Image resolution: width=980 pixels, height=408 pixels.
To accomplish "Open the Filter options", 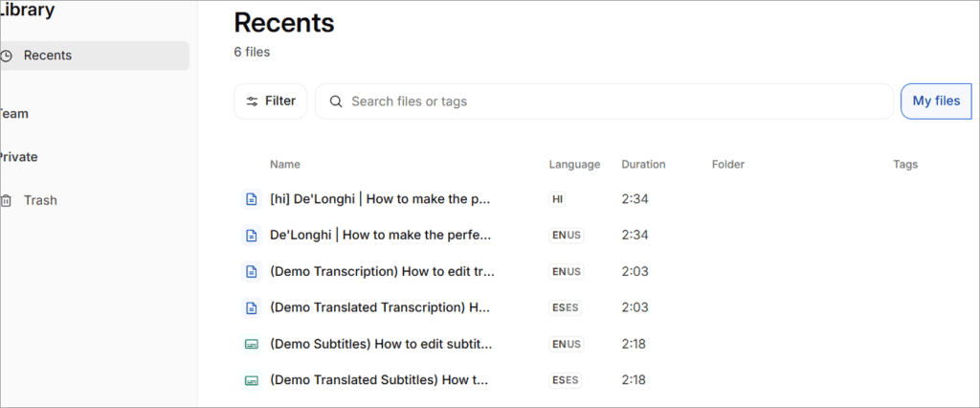I will 271,102.
